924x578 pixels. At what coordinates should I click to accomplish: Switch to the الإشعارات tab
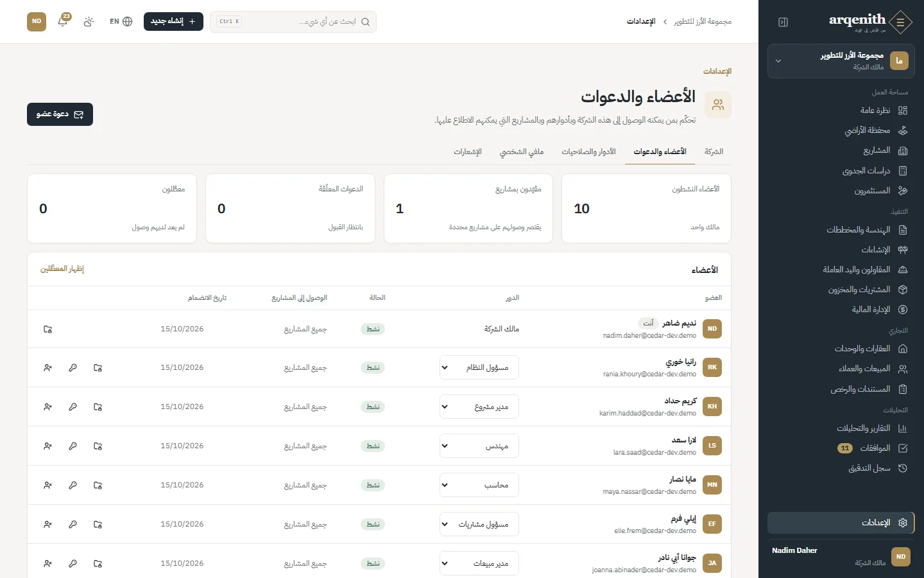click(468, 152)
